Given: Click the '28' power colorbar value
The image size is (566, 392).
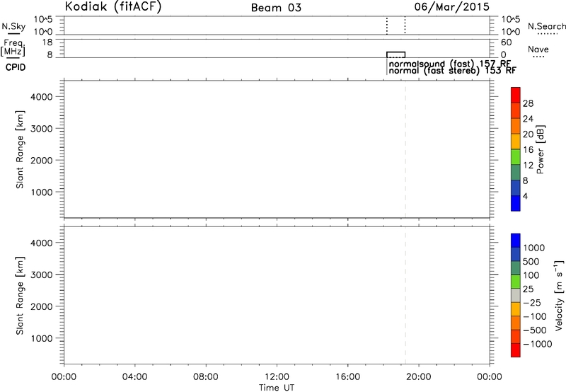Looking at the screenshot, I should point(528,103).
